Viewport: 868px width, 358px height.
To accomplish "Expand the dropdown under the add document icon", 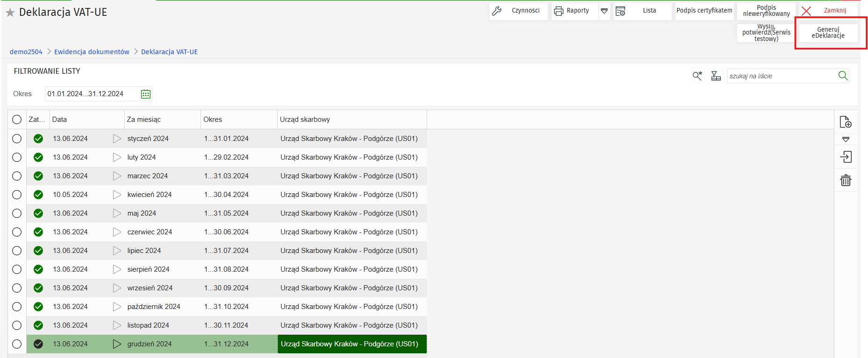I will point(846,139).
